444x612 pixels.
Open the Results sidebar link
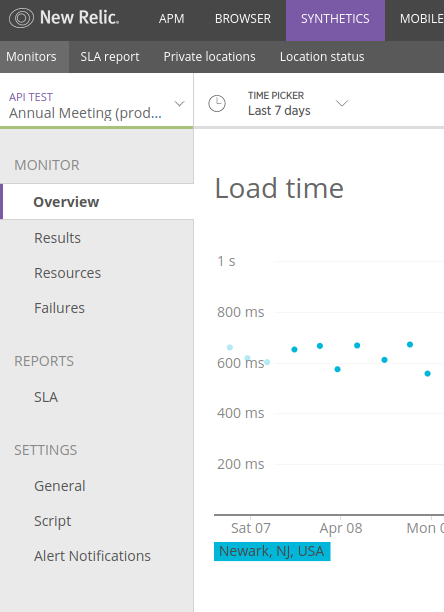pyautogui.click(x=57, y=238)
